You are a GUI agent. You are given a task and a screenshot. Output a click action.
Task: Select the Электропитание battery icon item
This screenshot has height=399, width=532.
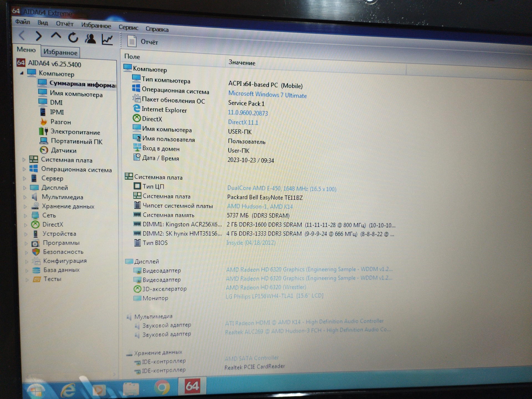pyautogui.click(x=44, y=131)
